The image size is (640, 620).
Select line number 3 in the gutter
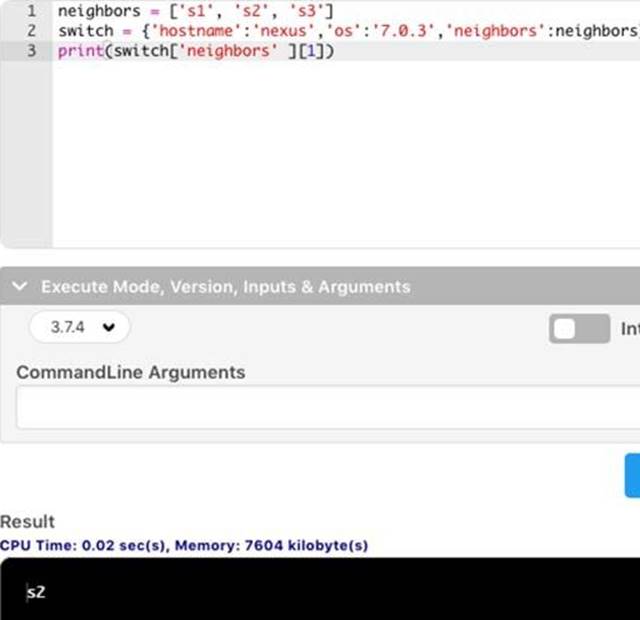click(32, 50)
